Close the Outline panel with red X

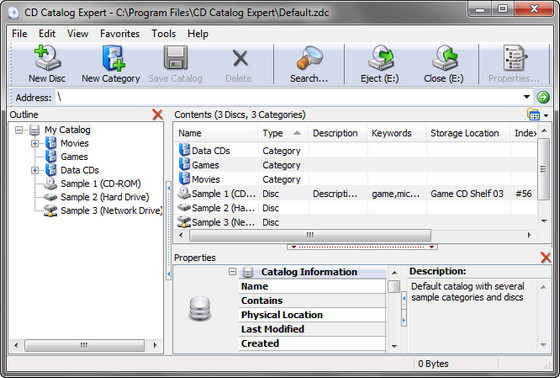pos(157,114)
